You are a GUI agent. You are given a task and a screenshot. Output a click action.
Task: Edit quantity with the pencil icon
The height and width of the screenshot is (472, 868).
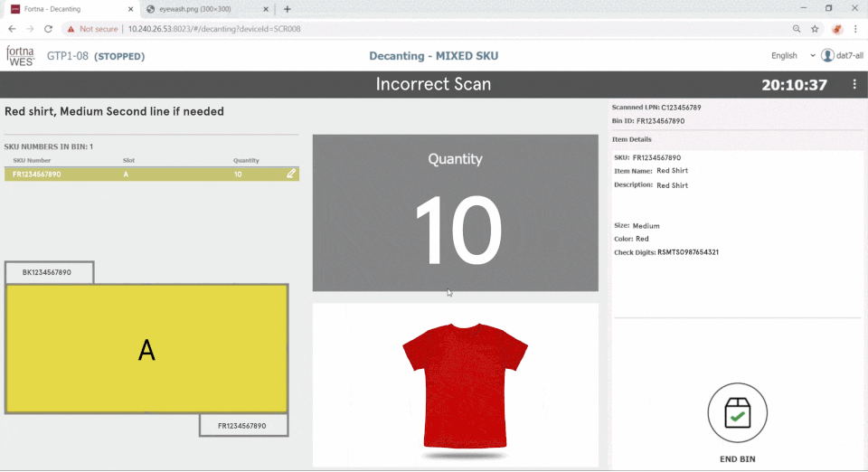click(291, 174)
